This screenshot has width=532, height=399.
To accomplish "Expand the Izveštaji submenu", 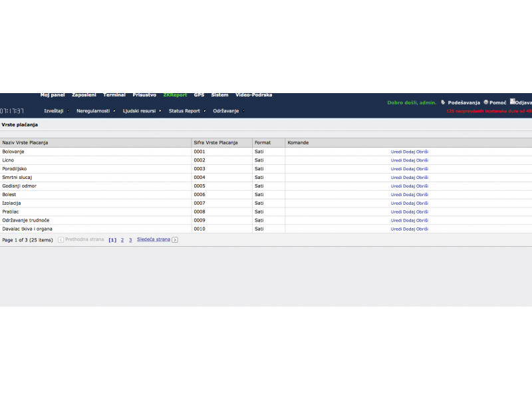I will click(54, 111).
